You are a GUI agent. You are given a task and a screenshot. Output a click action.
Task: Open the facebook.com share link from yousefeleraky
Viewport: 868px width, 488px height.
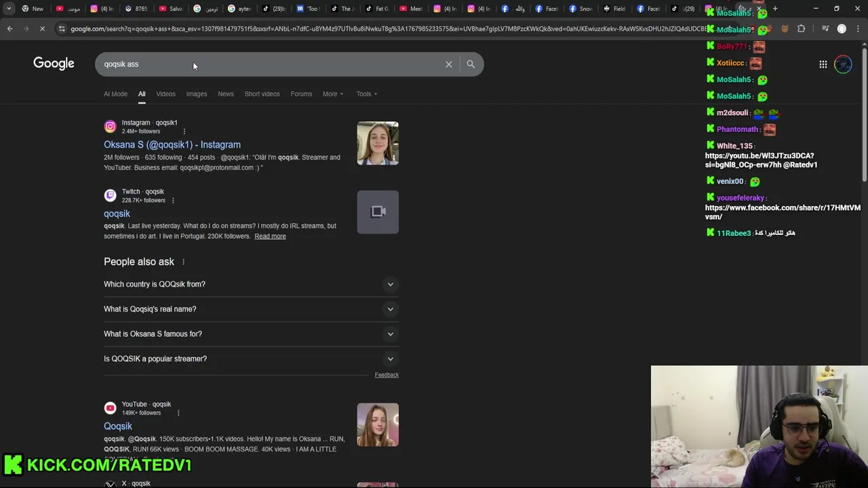click(x=783, y=212)
